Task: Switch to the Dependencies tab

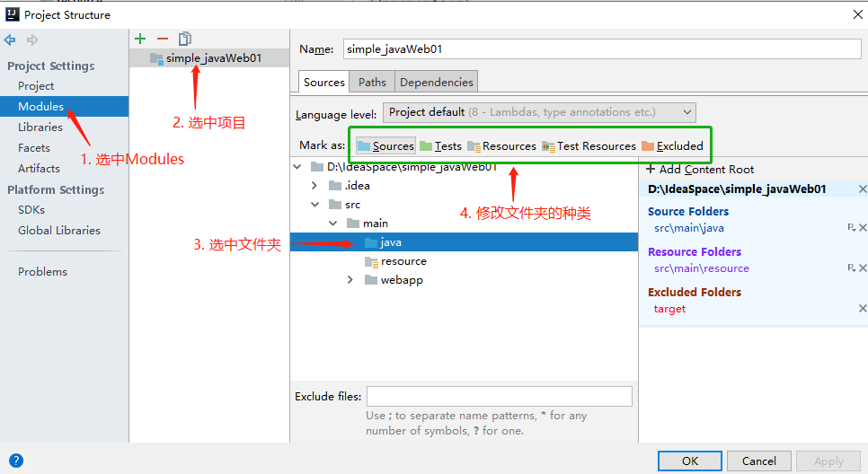Action: point(436,82)
